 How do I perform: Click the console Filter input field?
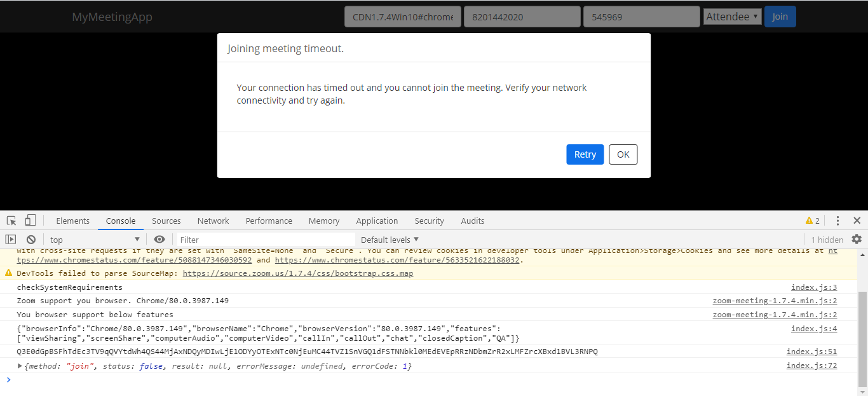coord(266,240)
